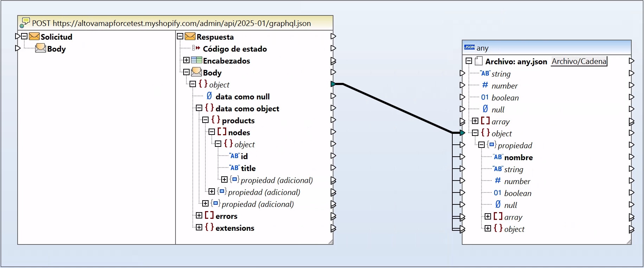
Task: Click the Respuesta envelope icon
Action: [190, 37]
